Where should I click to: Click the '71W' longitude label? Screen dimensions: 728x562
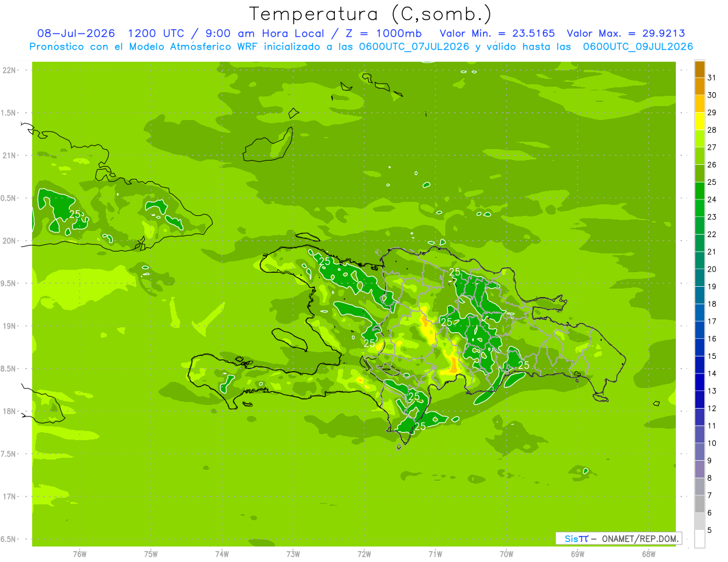[435, 554]
